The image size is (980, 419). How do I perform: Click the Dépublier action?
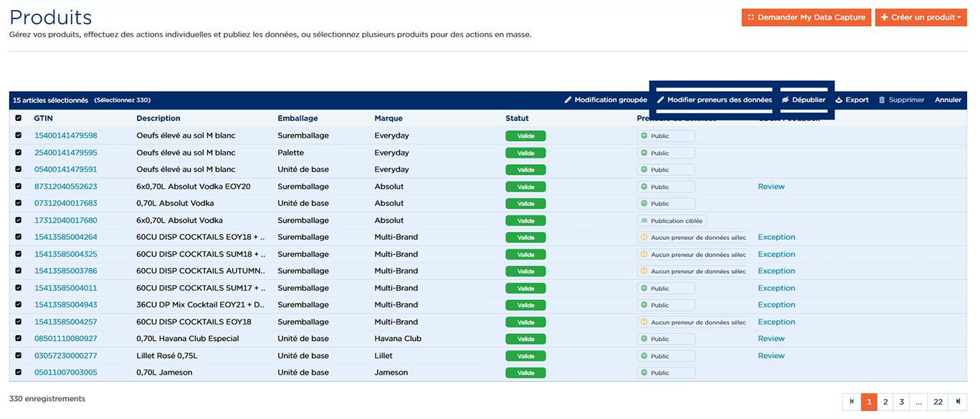pyautogui.click(x=804, y=100)
